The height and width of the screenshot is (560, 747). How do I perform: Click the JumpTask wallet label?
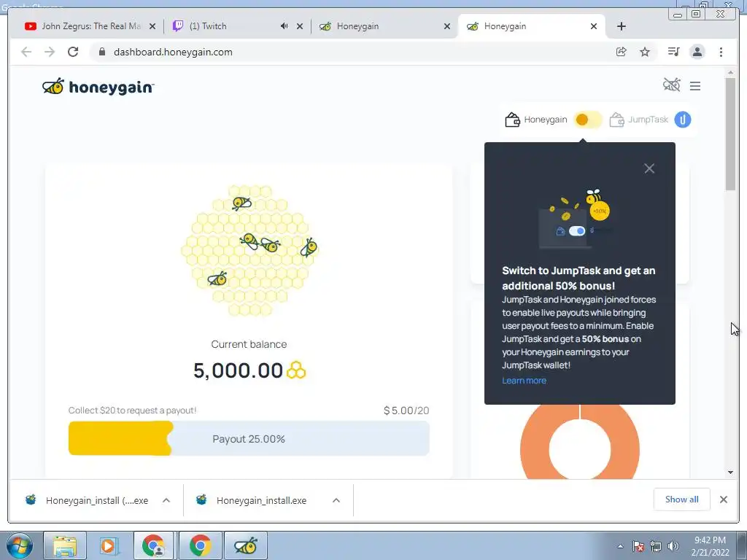tap(648, 120)
